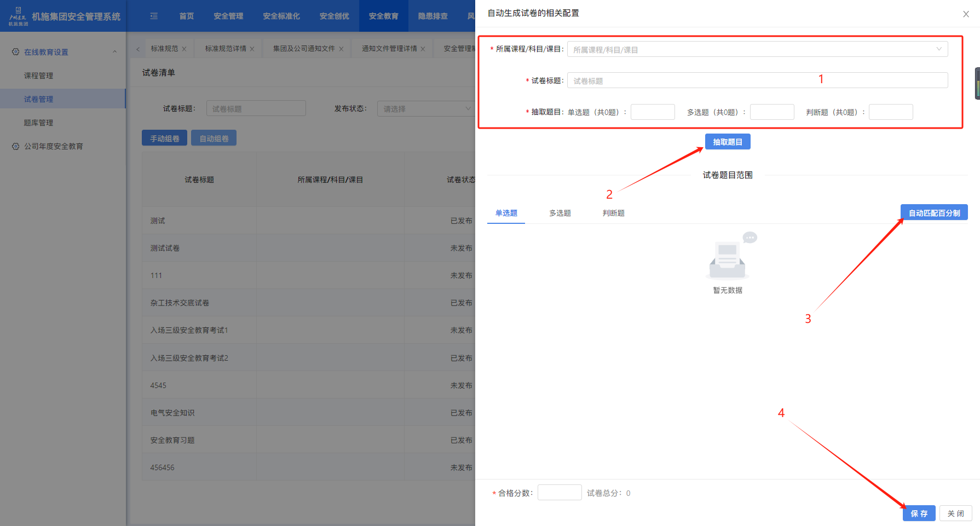The height and width of the screenshot is (526, 980).
Task: Switch to the 判断题 tab
Action: [x=613, y=213]
